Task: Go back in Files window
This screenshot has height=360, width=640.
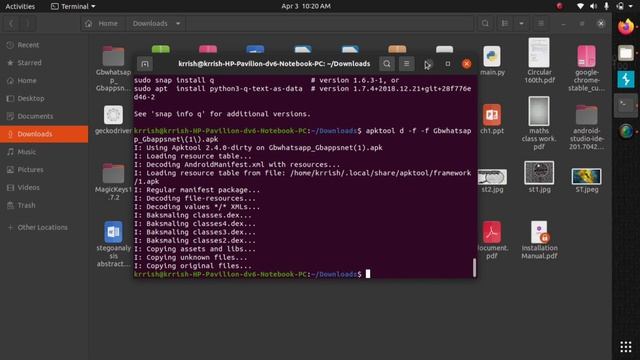Action: click(x=11, y=24)
